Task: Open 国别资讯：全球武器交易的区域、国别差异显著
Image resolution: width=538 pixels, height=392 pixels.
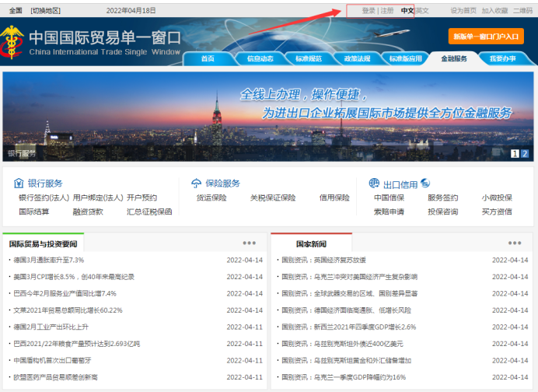Action: pos(349,293)
